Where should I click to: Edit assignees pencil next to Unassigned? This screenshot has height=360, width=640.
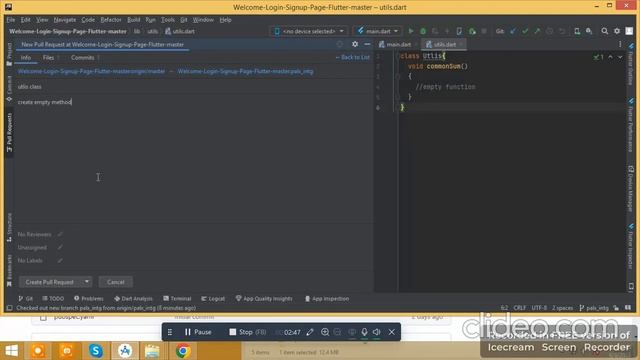(x=60, y=247)
